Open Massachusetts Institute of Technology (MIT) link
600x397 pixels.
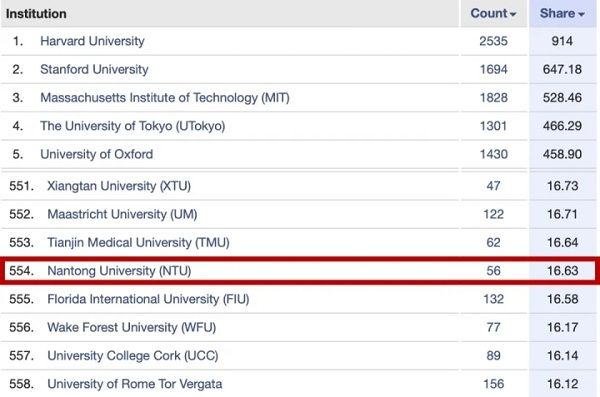pyautogui.click(x=165, y=98)
